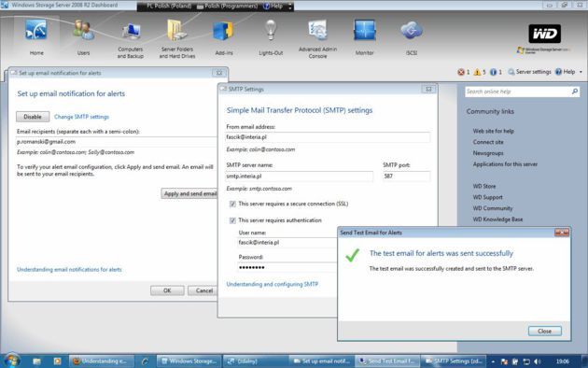Switch to Set up email notif... taskbar item

(x=322, y=361)
